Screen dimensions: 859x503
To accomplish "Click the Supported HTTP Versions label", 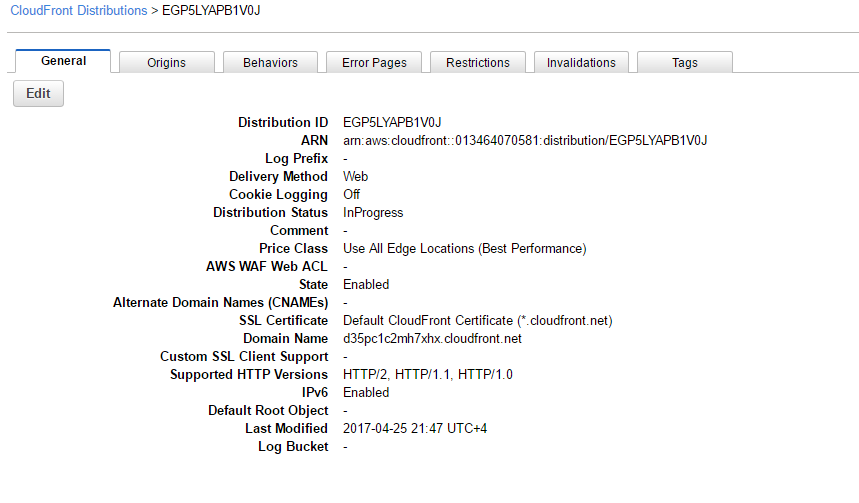I will (249, 375).
